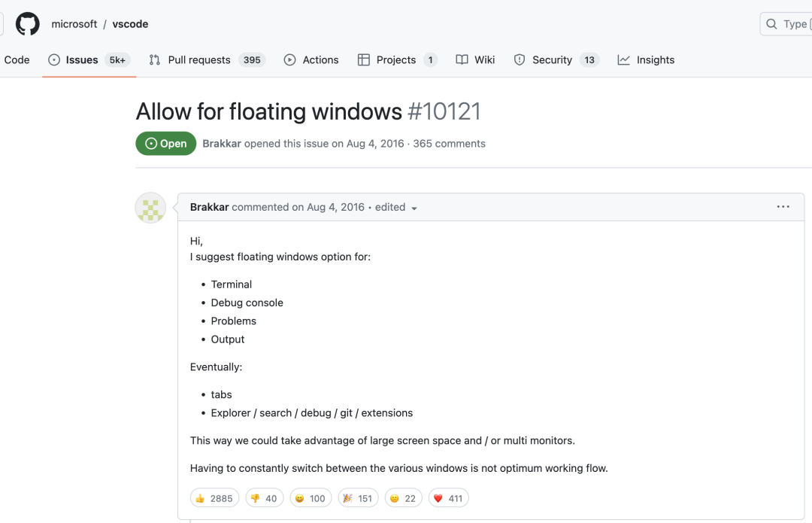
Task: Open the comment timestamp Aug 4, 2016
Action: click(335, 207)
